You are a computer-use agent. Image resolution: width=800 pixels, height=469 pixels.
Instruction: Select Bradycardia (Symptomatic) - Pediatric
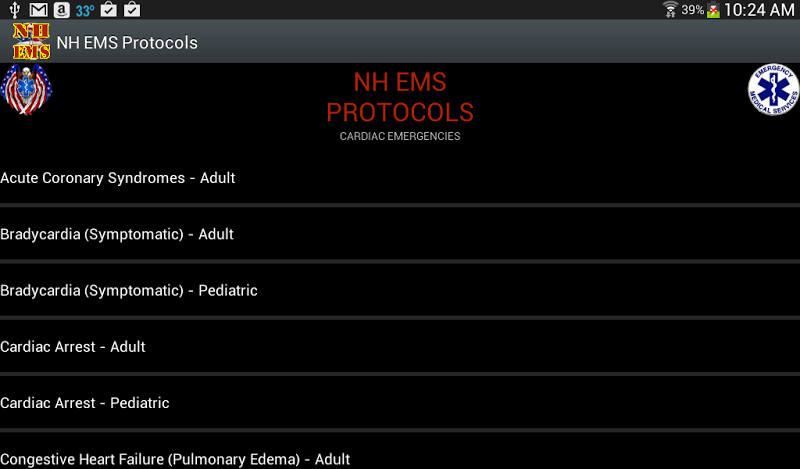pyautogui.click(x=129, y=290)
